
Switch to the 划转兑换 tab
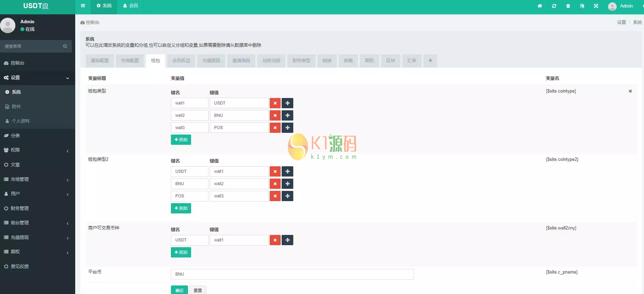(x=271, y=60)
